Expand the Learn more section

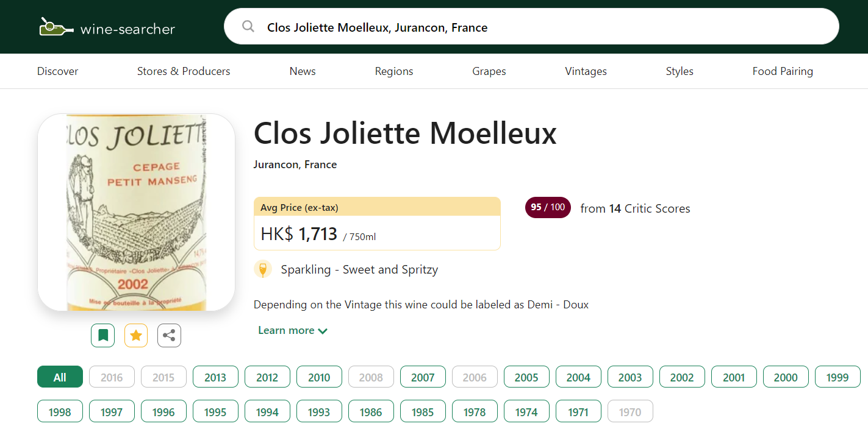coord(292,330)
